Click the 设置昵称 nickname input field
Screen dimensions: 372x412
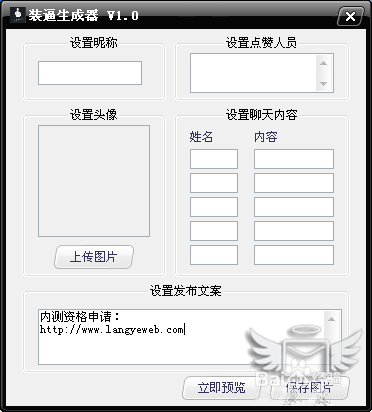pyautogui.click(x=90, y=73)
